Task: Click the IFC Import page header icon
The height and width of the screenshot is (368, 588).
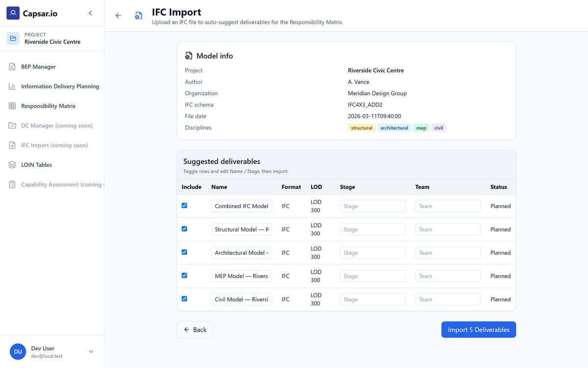Action: point(139,16)
